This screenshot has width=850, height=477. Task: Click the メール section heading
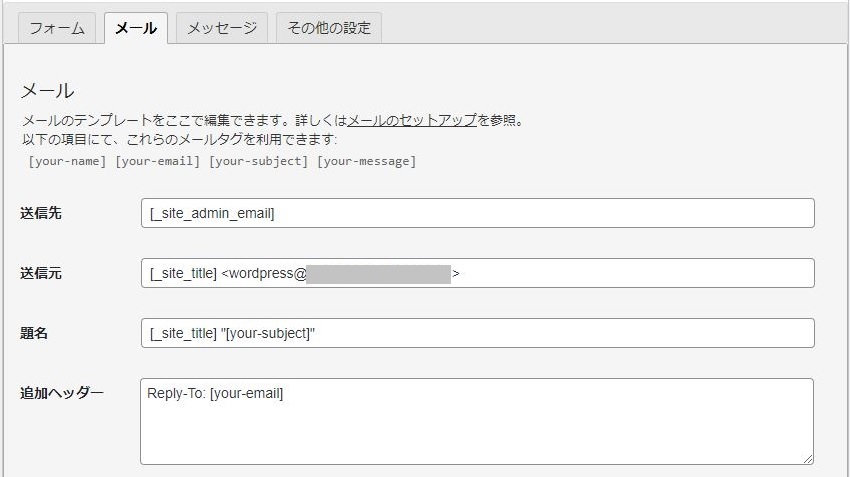(x=48, y=91)
